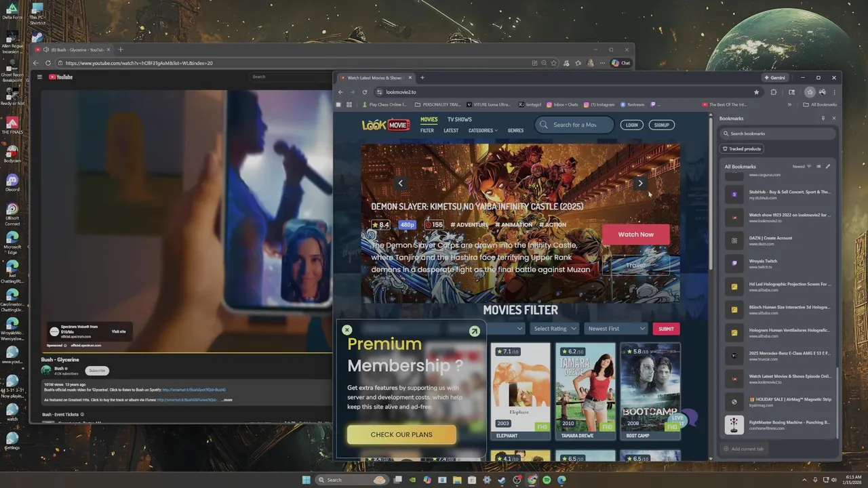The image size is (868, 488).
Task: Click Edge Copilot Chat button
Action: tap(621, 63)
